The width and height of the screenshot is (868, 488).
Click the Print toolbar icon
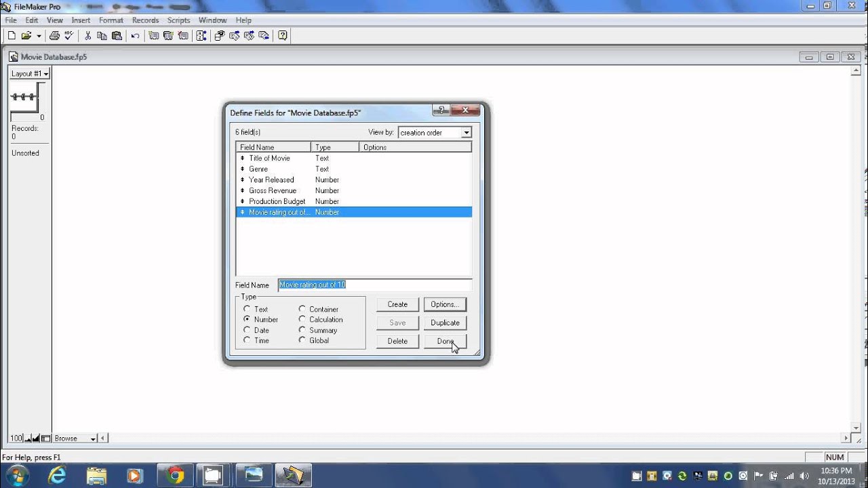[55, 36]
